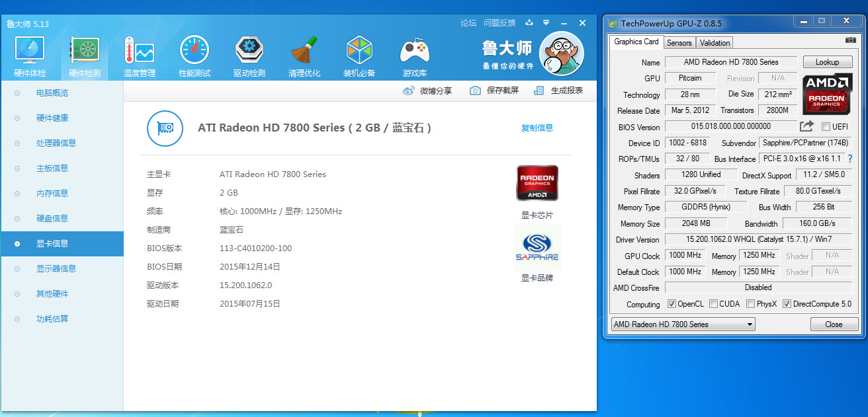Screen dimensions: 868x417
Task: Open 清理优化 cleanup broom icon
Action: pyautogui.click(x=304, y=52)
